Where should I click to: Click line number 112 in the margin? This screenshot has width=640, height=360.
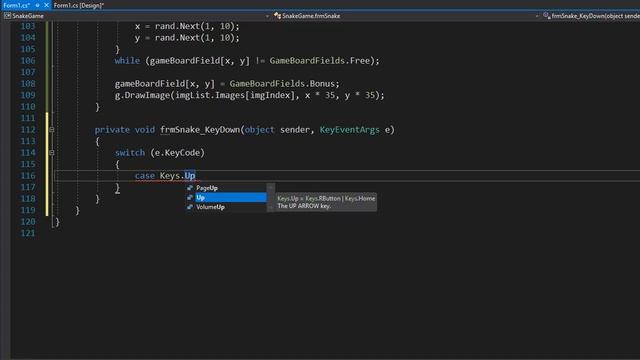28,130
